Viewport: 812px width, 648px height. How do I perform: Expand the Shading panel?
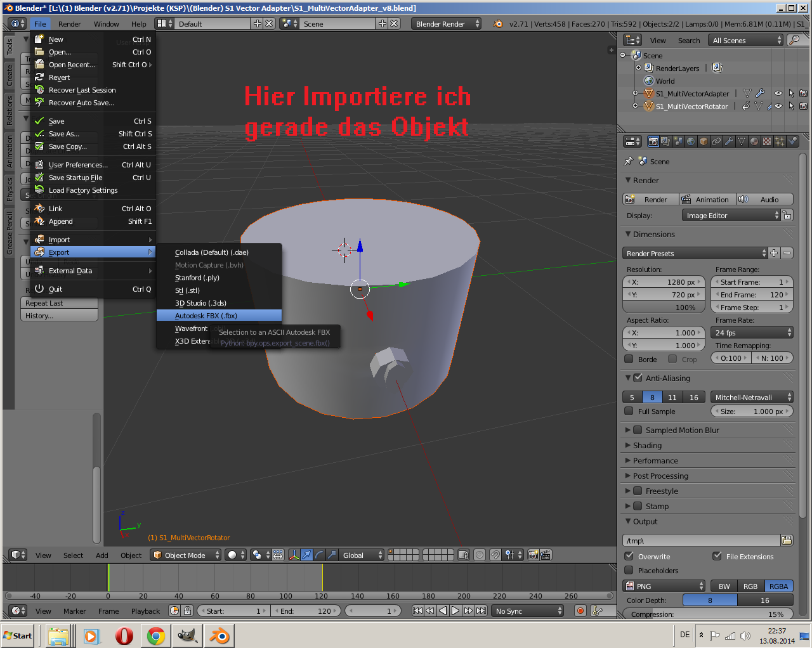(647, 445)
